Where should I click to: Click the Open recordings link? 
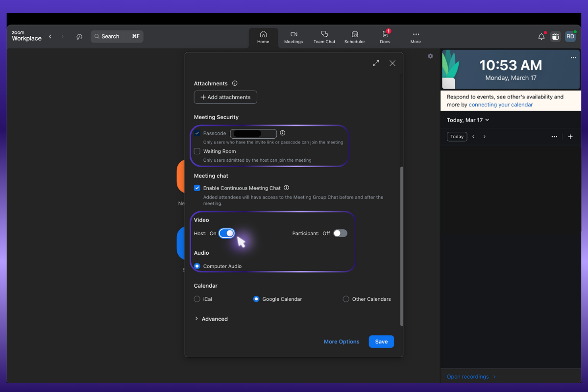pos(471,377)
